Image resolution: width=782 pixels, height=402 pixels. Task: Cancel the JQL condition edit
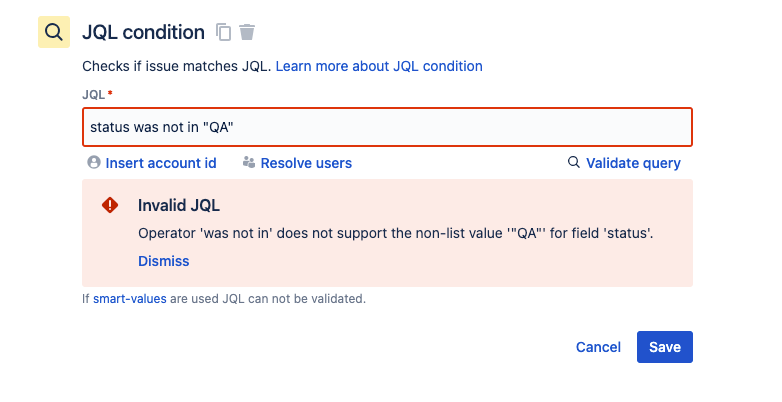(x=599, y=347)
